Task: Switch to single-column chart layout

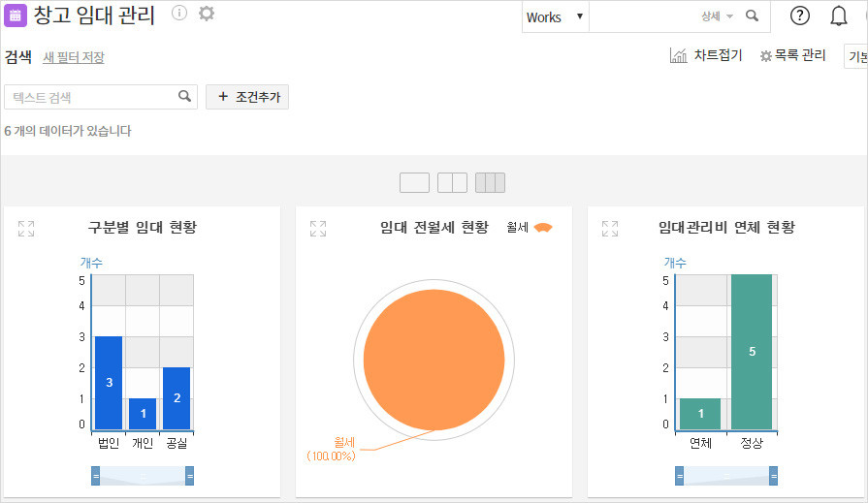Action: click(x=415, y=182)
